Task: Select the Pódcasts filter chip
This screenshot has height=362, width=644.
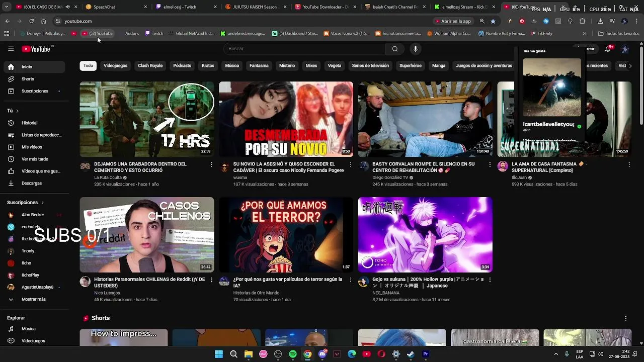Action: (182, 66)
